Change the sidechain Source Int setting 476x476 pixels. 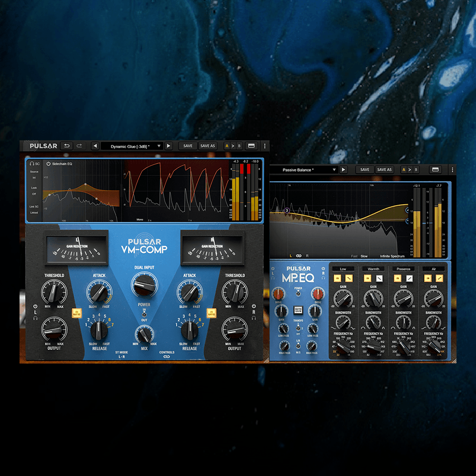[34, 175]
